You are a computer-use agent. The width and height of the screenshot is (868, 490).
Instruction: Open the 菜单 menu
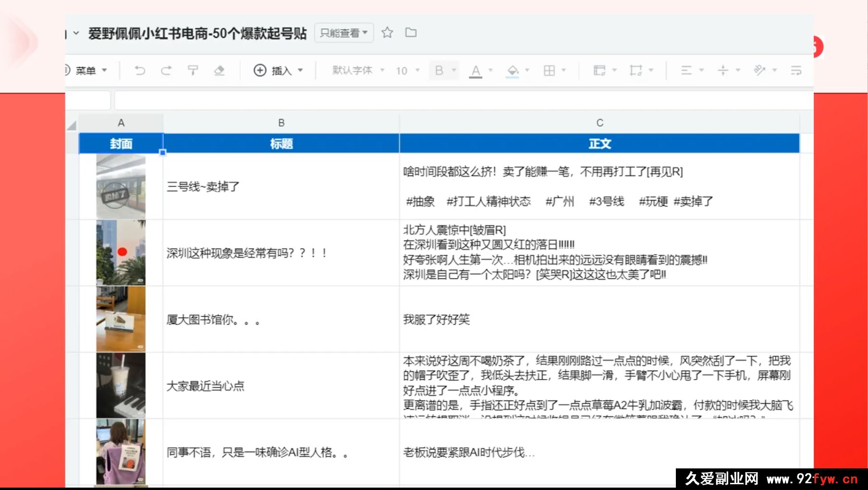pos(88,70)
